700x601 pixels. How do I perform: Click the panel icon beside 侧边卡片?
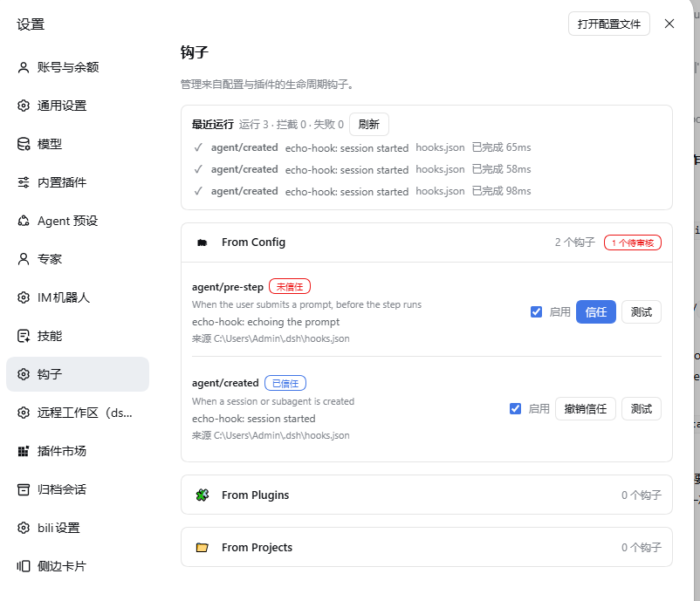click(24, 566)
